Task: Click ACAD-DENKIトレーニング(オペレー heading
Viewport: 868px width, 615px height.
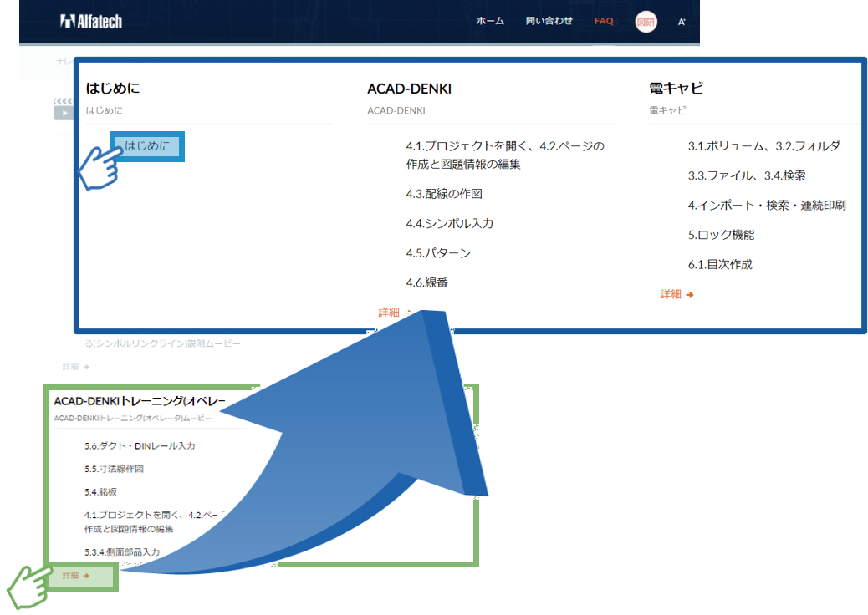Action: 140,401
